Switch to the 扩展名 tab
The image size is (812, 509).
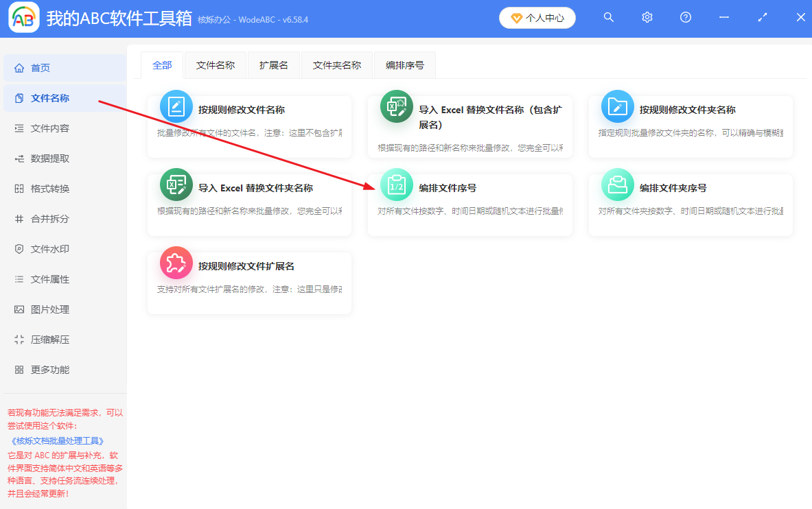pyautogui.click(x=273, y=64)
